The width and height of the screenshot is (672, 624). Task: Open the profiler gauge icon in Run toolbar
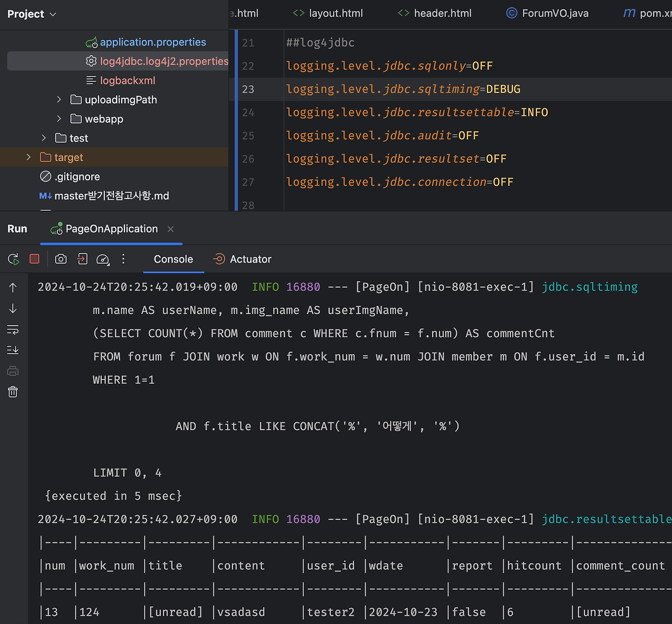pos(103,259)
